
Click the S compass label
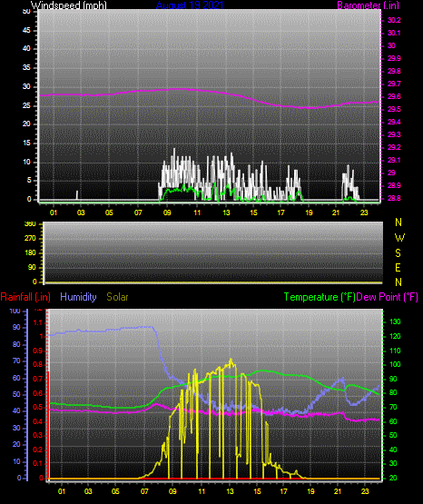tap(398, 253)
